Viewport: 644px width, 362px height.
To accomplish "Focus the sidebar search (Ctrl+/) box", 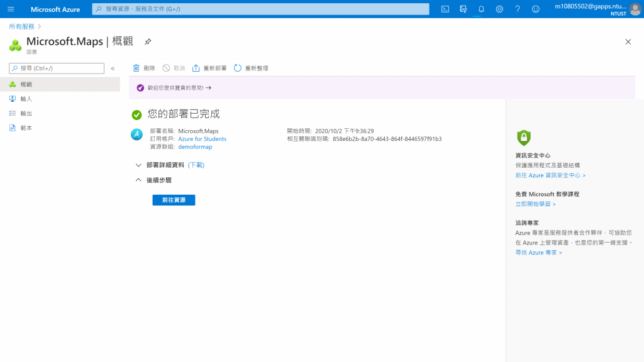I will tap(57, 68).
